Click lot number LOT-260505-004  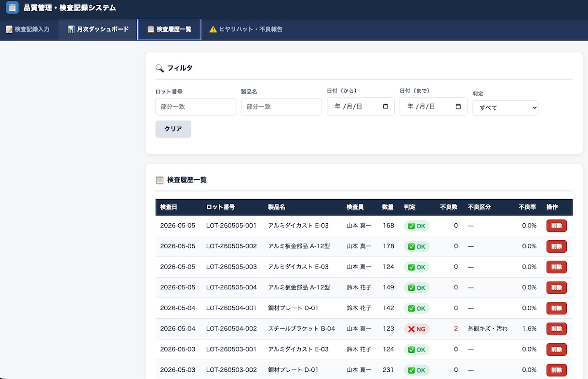pos(231,287)
